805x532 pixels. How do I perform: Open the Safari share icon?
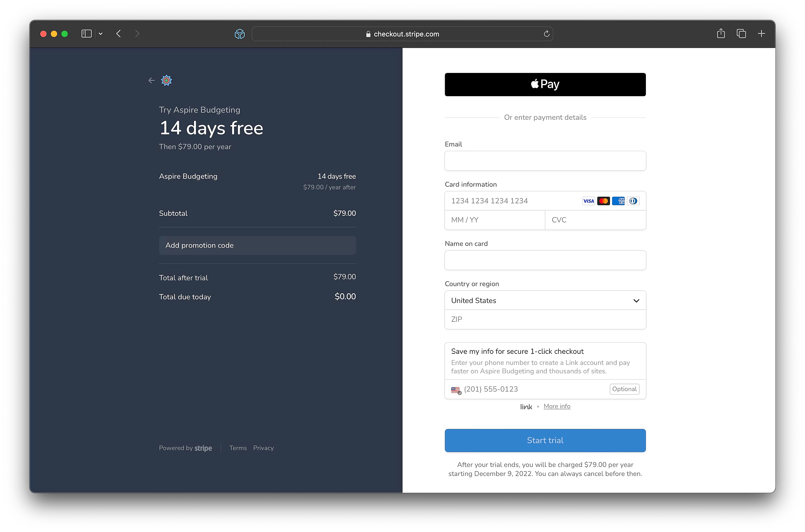click(x=720, y=33)
